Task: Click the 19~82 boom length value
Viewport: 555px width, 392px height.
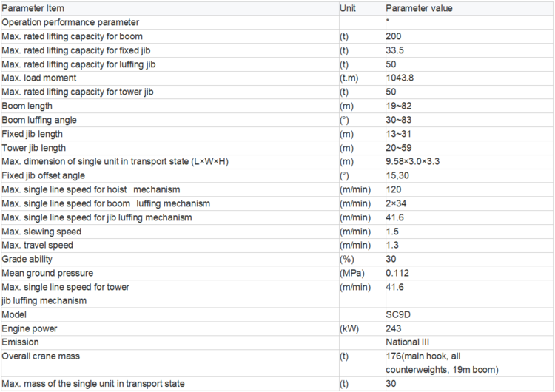Action: tap(399, 107)
